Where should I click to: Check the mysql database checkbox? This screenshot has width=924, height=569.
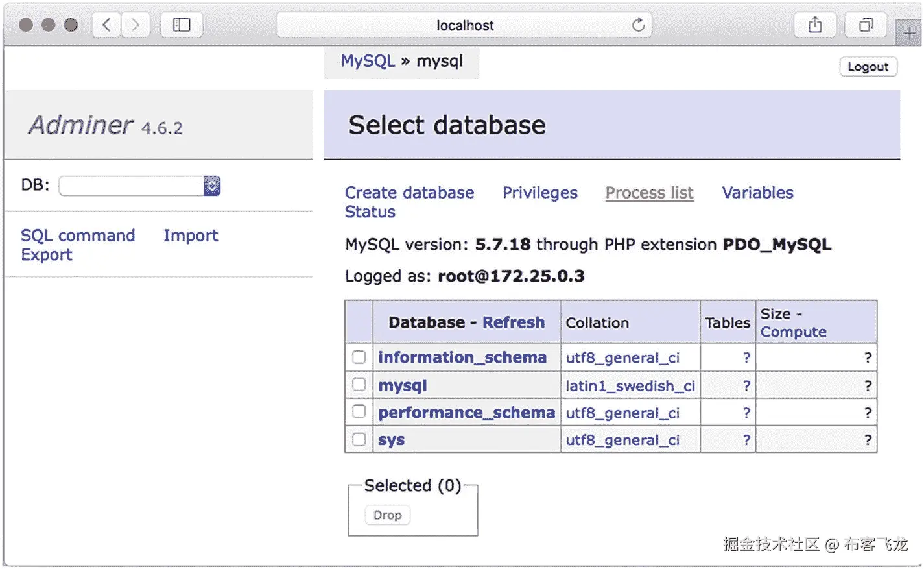[359, 384]
